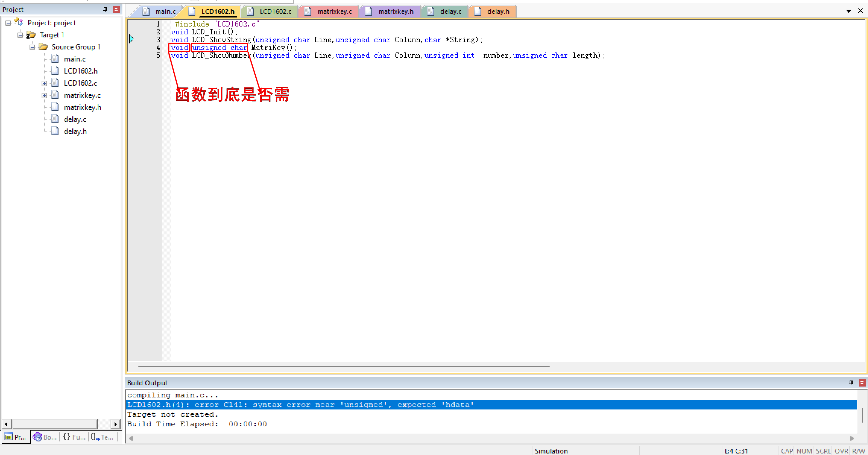Select matrixkey.h in the project tree
868x455 pixels.
tap(83, 107)
